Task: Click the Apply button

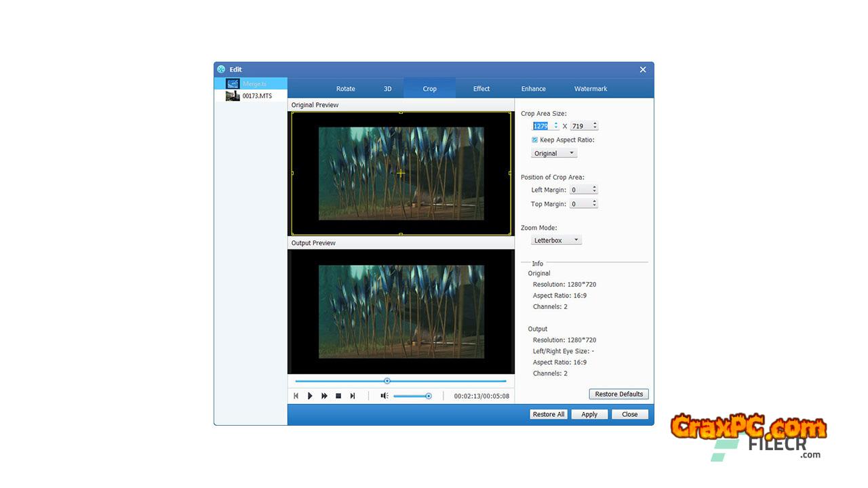Action: click(x=589, y=415)
